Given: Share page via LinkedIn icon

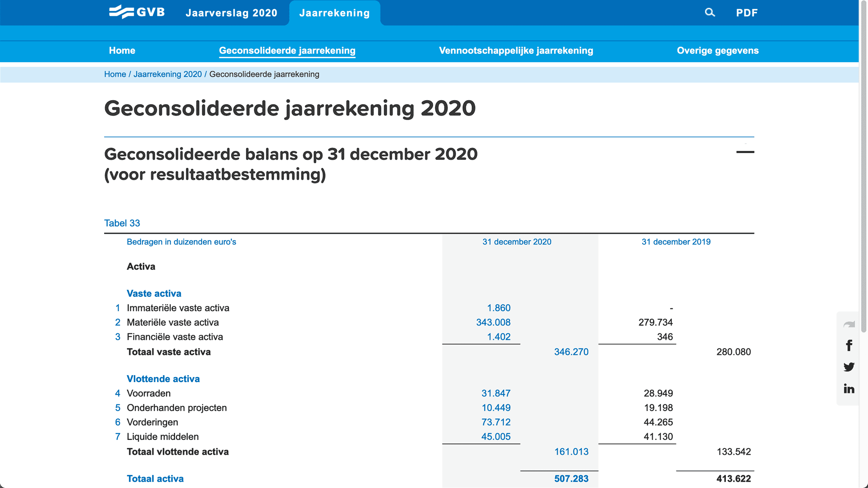Looking at the screenshot, I should click(x=849, y=389).
